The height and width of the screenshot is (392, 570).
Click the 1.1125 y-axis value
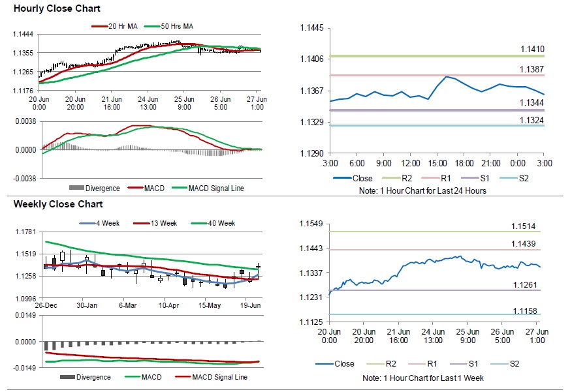coord(311,322)
